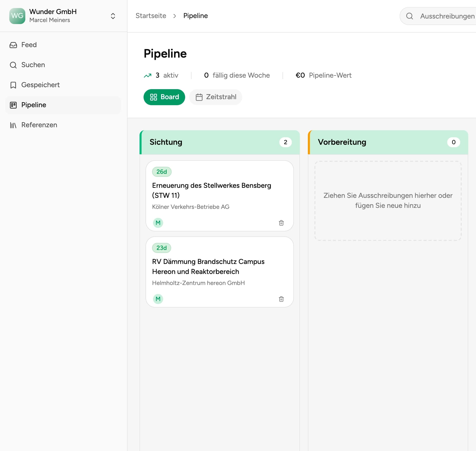This screenshot has height=451, width=476.
Task: Click the Referenzen library icon
Action: tap(13, 125)
